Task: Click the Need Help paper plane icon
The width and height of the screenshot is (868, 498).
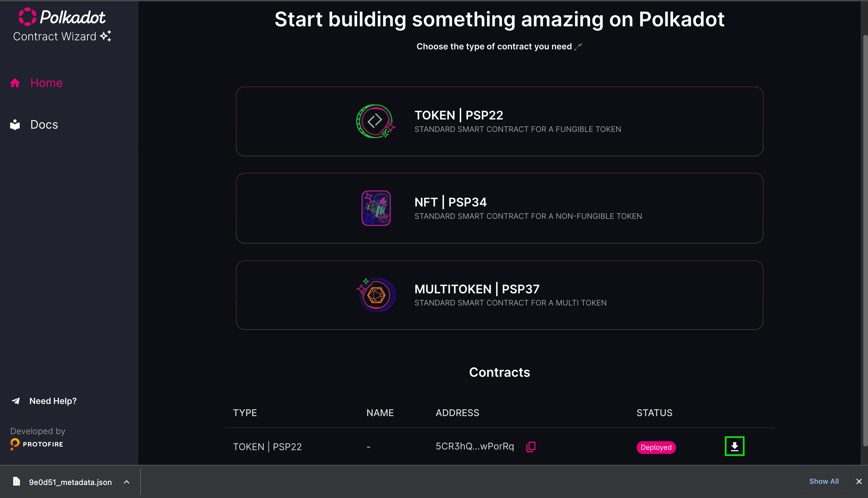Action: coord(16,401)
